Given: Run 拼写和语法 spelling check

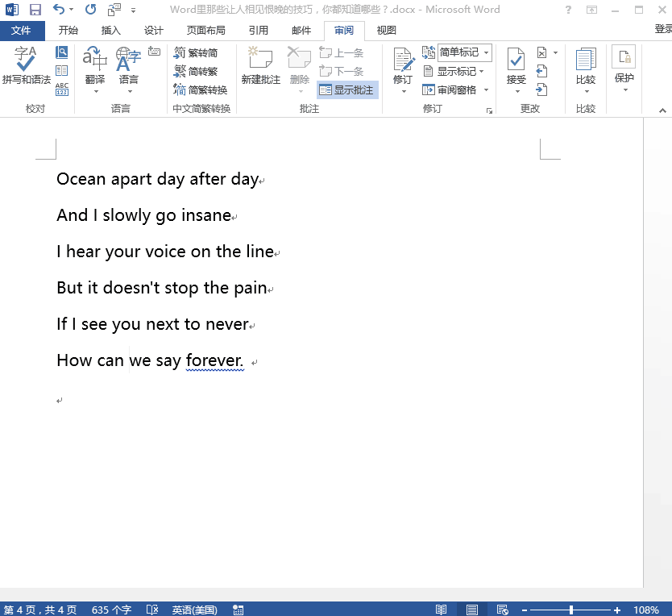Looking at the screenshot, I should click(26, 65).
